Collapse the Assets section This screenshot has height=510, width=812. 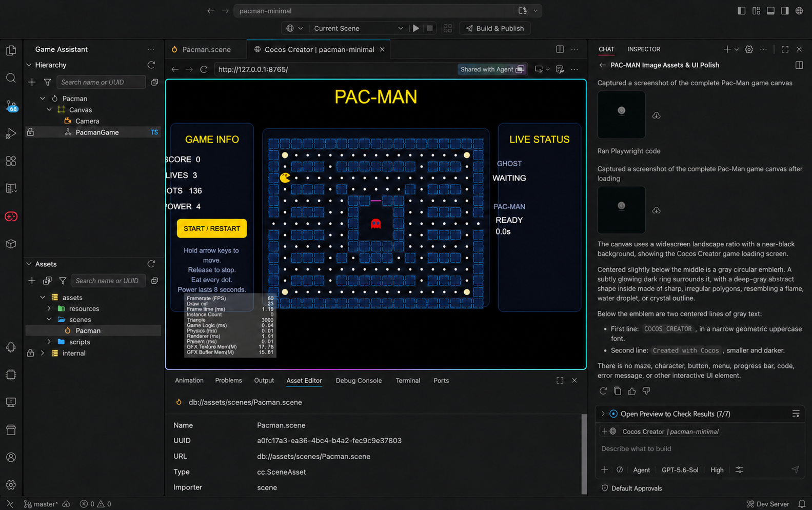tap(29, 264)
